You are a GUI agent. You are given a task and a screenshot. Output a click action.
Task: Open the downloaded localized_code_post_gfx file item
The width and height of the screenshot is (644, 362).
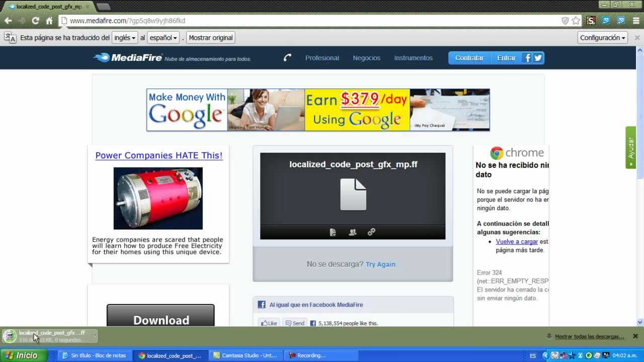coord(46,336)
